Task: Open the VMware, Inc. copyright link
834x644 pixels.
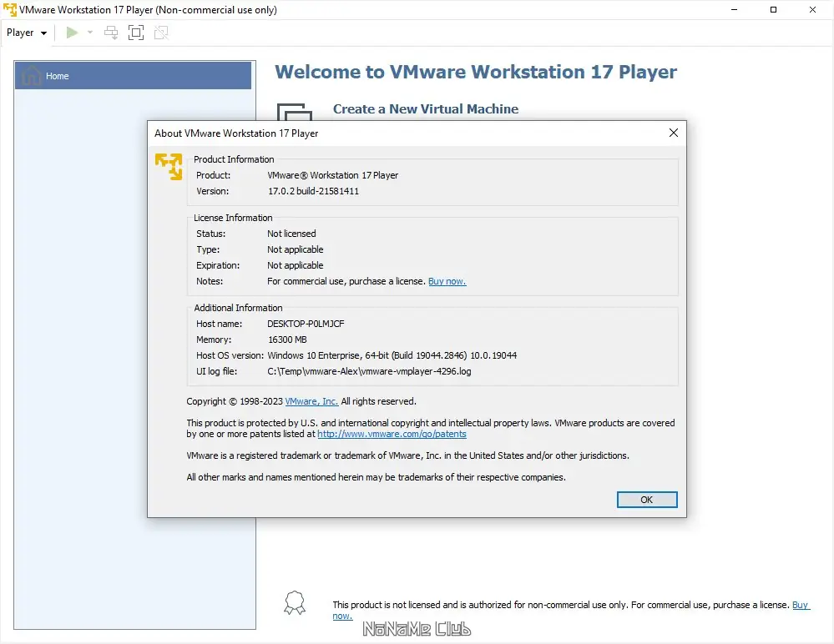Action: coord(311,401)
